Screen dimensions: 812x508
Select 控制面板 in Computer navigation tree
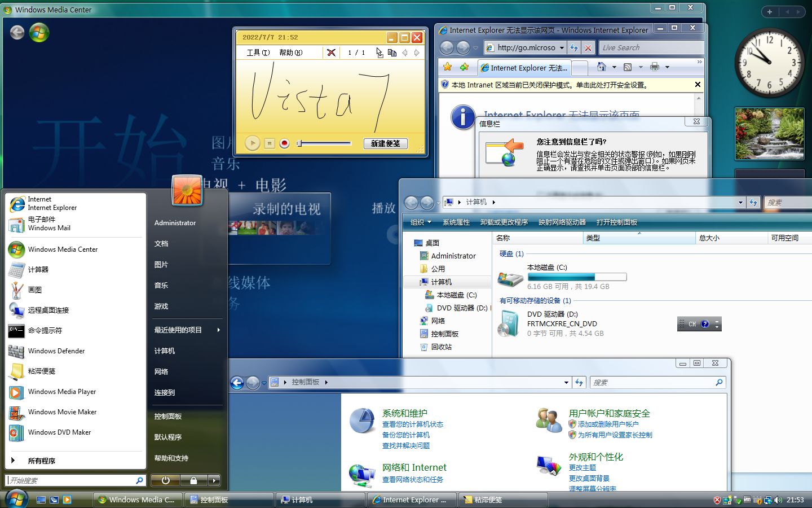coord(445,334)
